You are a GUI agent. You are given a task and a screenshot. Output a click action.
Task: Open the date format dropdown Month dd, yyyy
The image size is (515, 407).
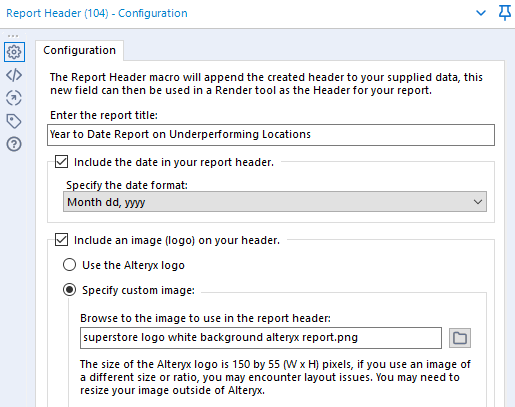point(275,202)
